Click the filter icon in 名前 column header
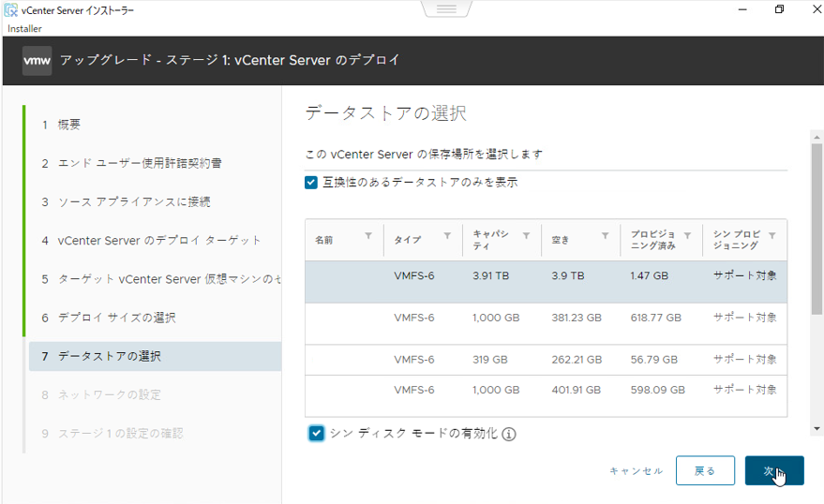The image size is (824, 504). pos(368,235)
